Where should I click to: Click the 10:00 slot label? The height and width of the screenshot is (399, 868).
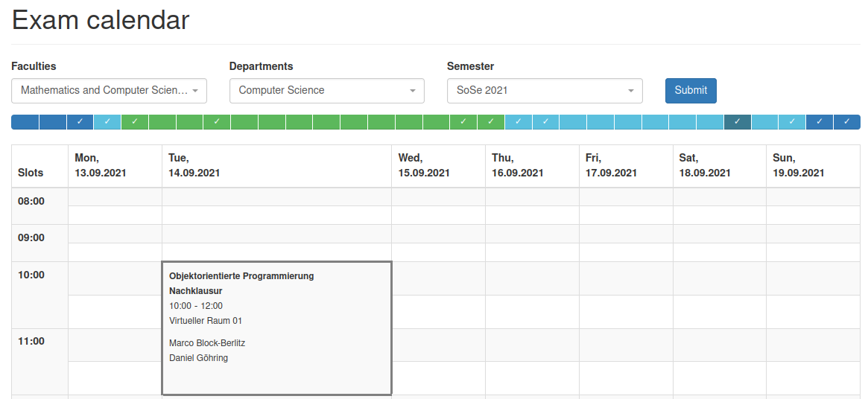click(31, 275)
